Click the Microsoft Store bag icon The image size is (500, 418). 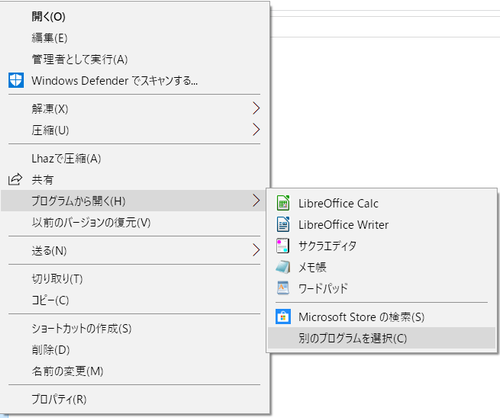[x=283, y=317]
